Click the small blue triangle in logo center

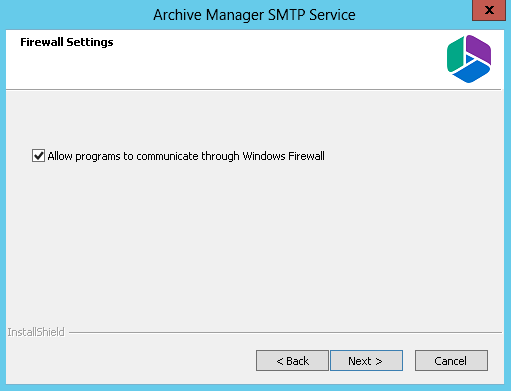(x=470, y=59)
